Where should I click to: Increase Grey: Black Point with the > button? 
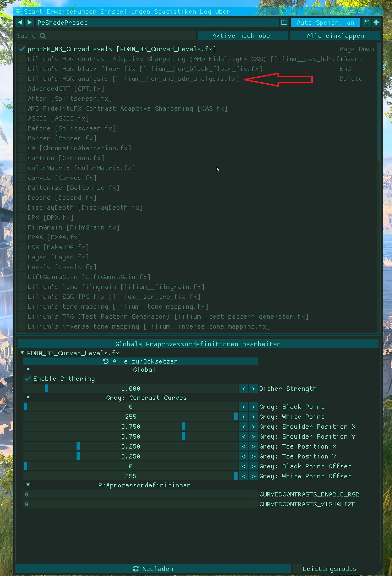coord(254,407)
